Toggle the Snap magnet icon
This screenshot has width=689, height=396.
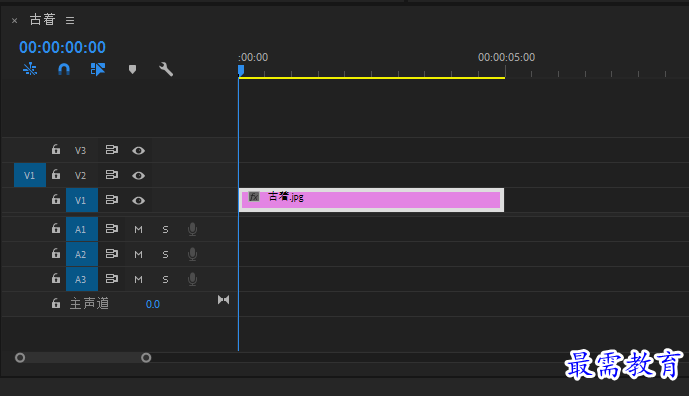point(64,69)
